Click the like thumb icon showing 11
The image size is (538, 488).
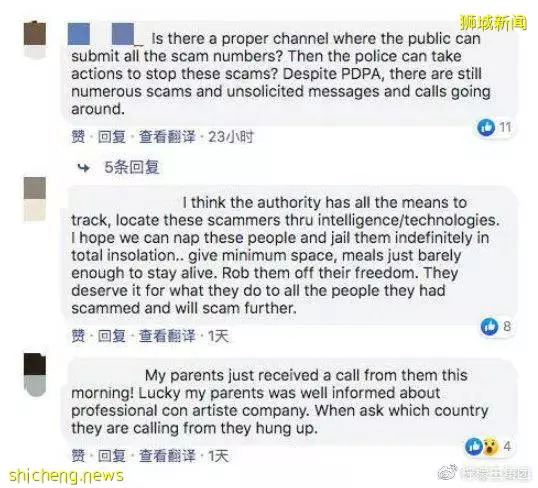[x=486, y=127]
